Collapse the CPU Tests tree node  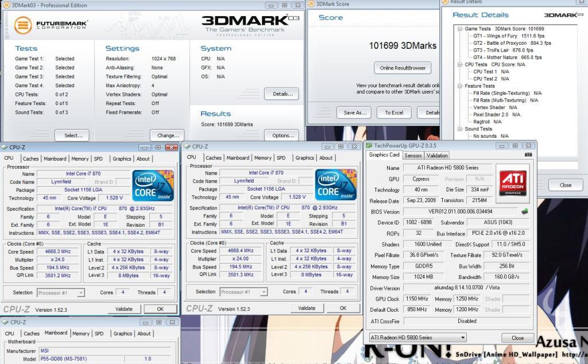point(460,64)
